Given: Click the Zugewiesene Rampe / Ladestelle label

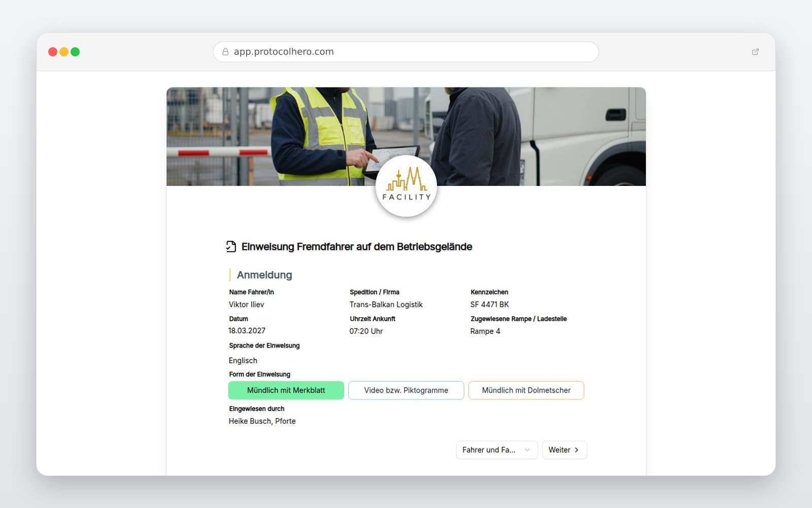Looking at the screenshot, I should (519, 319).
